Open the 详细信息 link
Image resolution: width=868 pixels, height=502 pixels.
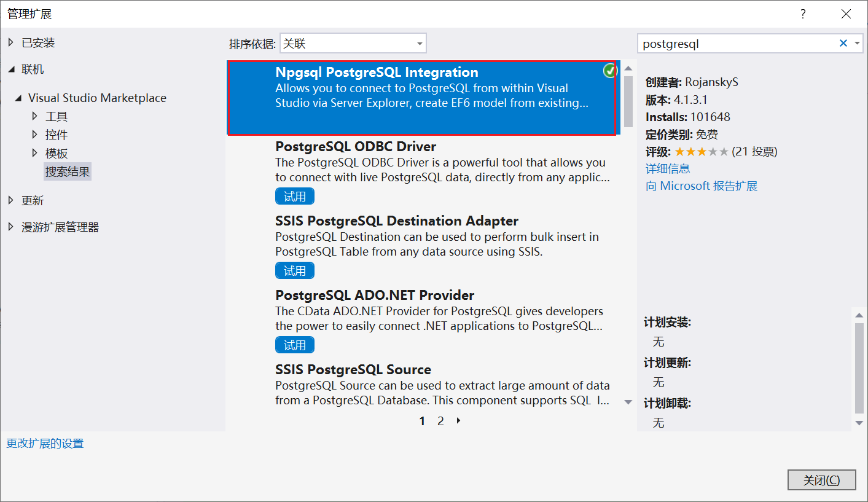pos(668,168)
